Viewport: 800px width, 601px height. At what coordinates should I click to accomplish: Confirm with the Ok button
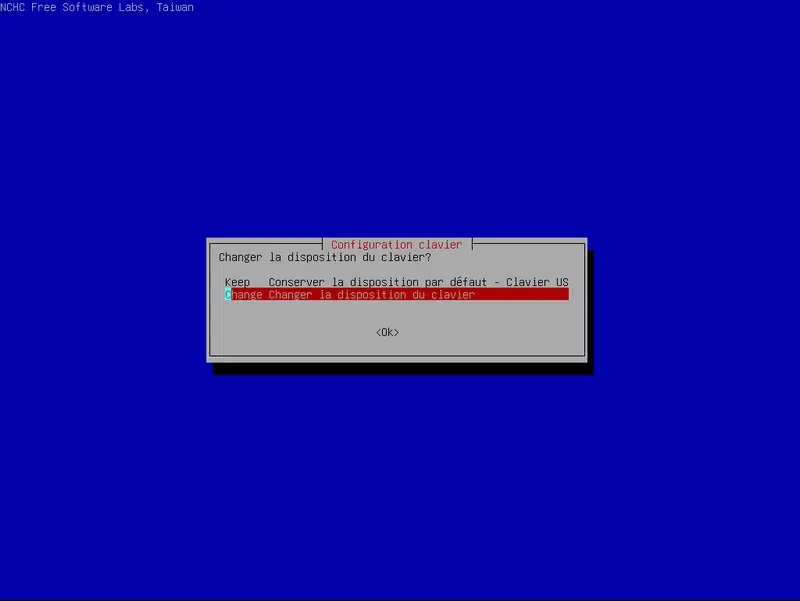tap(387, 332)
